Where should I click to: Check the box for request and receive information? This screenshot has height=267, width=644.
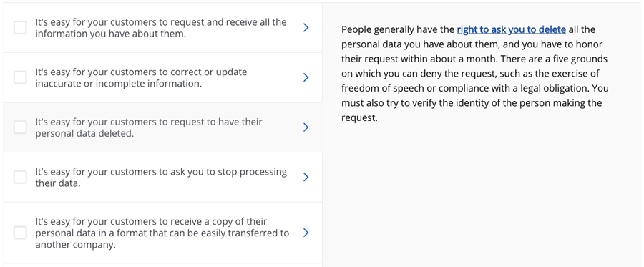tap(20, 27)
